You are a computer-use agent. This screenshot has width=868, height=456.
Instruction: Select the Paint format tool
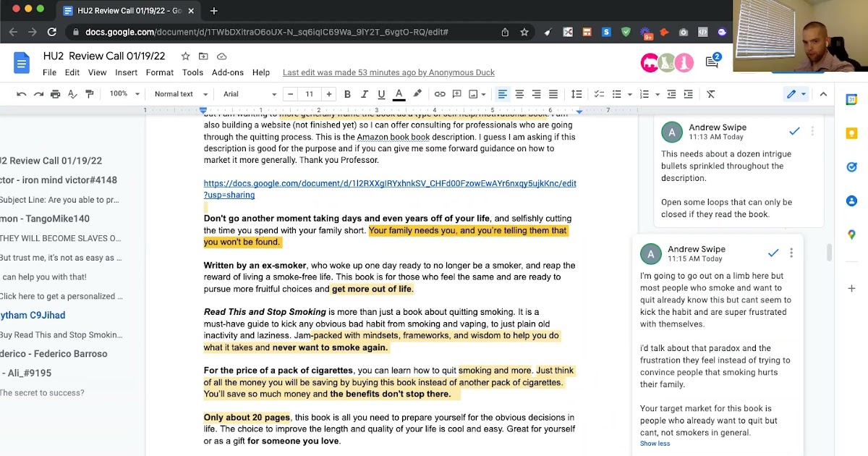(x=90, y=94)
